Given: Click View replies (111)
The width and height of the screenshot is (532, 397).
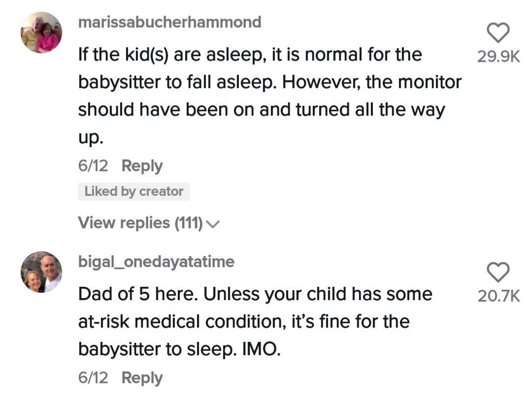Looking at the screenshot, I should tap(141, 222).
